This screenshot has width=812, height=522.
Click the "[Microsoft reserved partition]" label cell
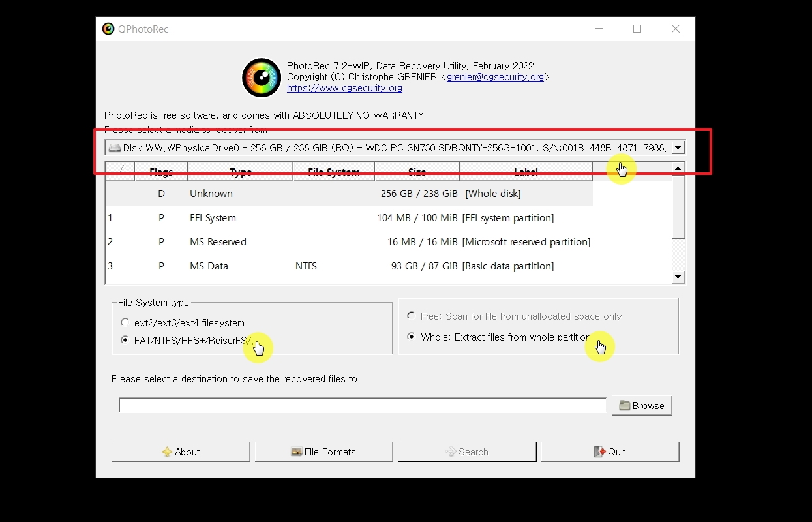pos(526,241)
